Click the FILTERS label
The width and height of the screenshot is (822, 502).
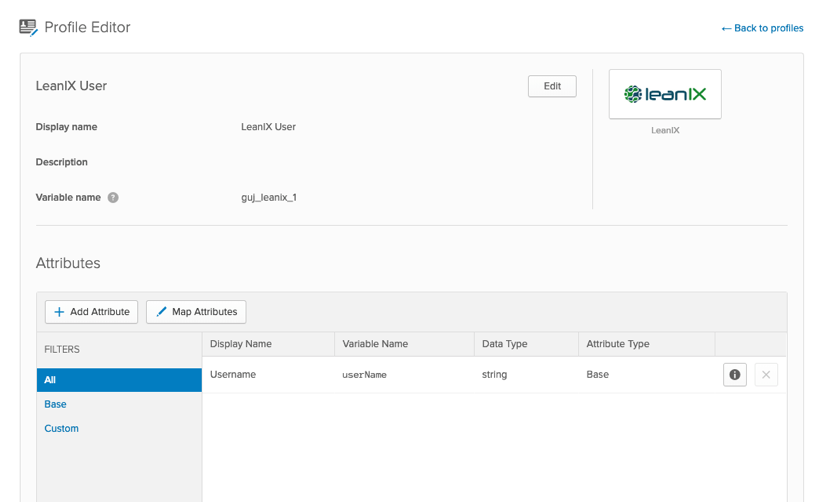(x=62, y=350)
